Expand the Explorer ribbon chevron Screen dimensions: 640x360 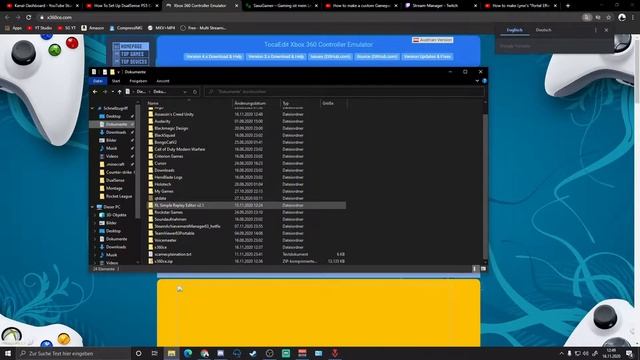477,81
